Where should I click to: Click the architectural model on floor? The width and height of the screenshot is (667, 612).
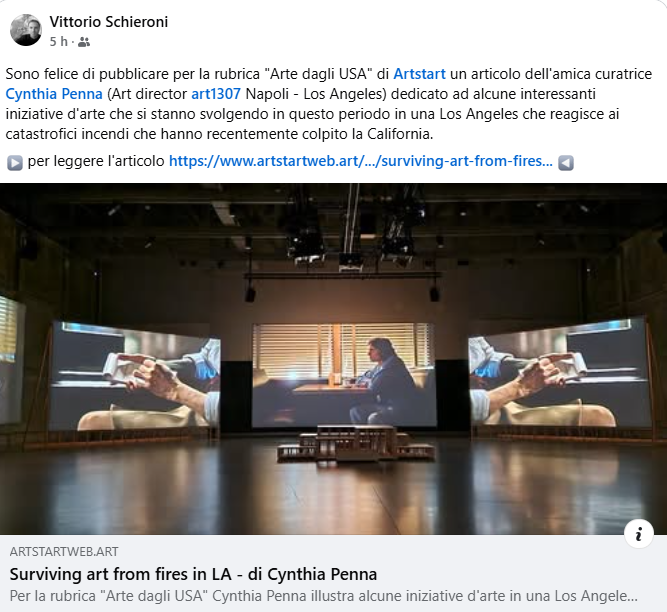tap(356, 443)
